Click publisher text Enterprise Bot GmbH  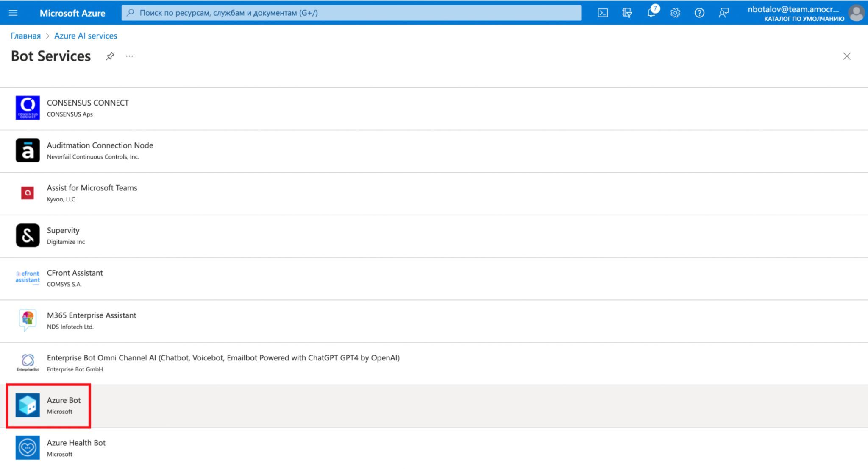[x=75, y=369]
